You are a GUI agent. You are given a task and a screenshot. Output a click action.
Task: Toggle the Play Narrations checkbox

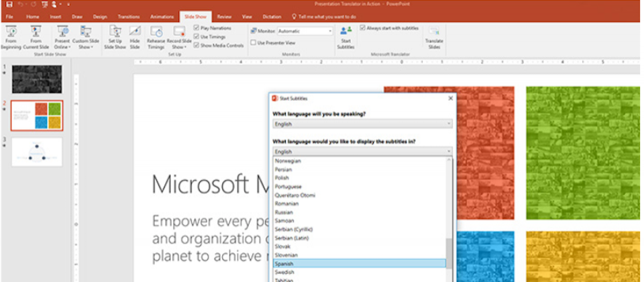[x=197, y=28]
